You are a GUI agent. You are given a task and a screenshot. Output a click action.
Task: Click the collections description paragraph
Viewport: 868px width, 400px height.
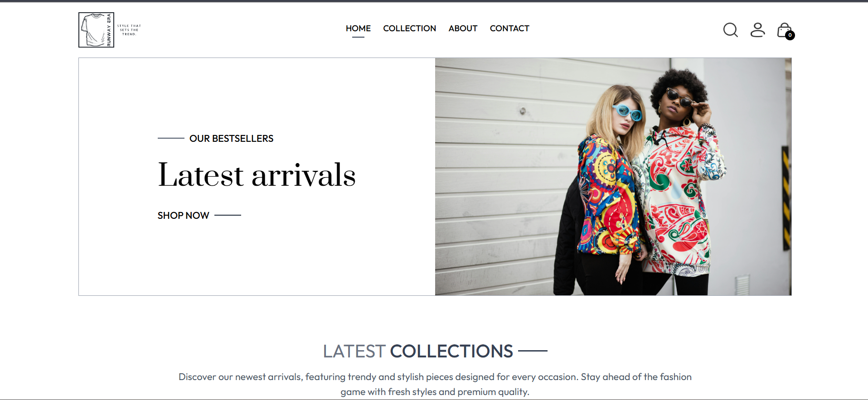click(435, 384)
